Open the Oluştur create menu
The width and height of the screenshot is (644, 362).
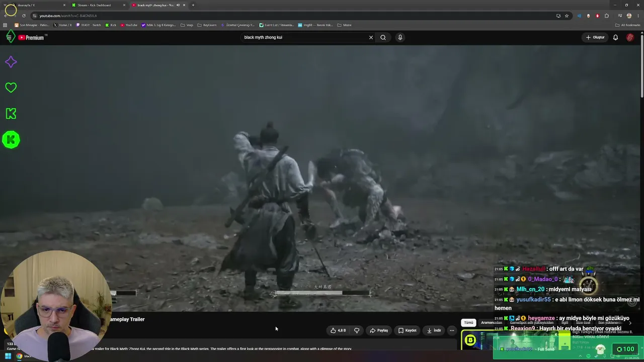coord(595,37)
